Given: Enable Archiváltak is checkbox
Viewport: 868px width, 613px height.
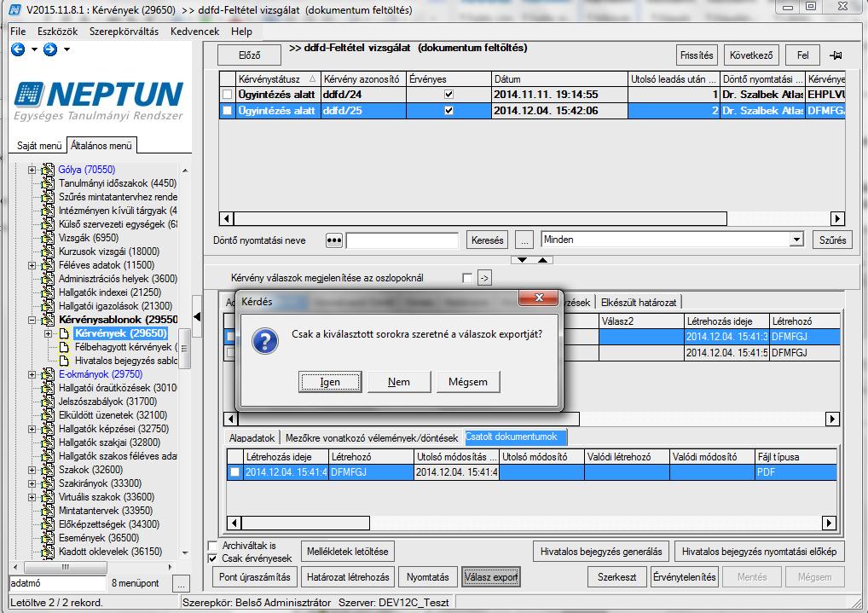Looking at the screenshot, I should (212, 546).
